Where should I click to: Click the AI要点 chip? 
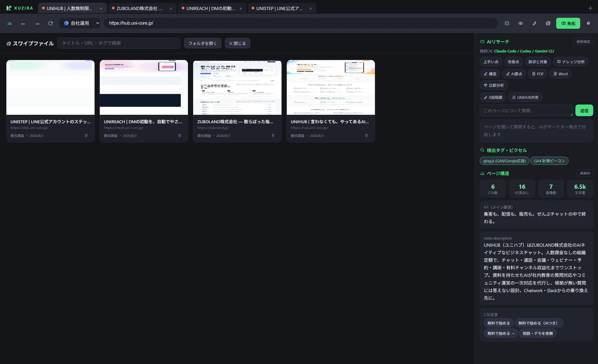(x=514, y=74)
